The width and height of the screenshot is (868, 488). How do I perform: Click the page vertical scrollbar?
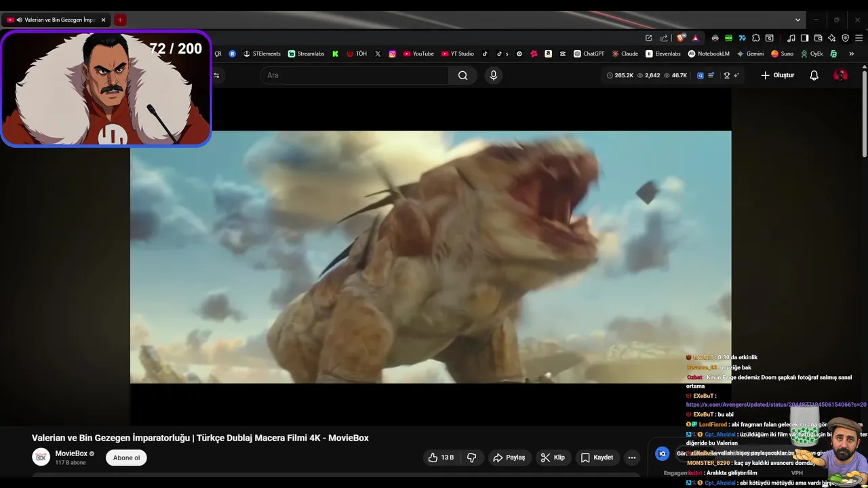coord(864,114)
